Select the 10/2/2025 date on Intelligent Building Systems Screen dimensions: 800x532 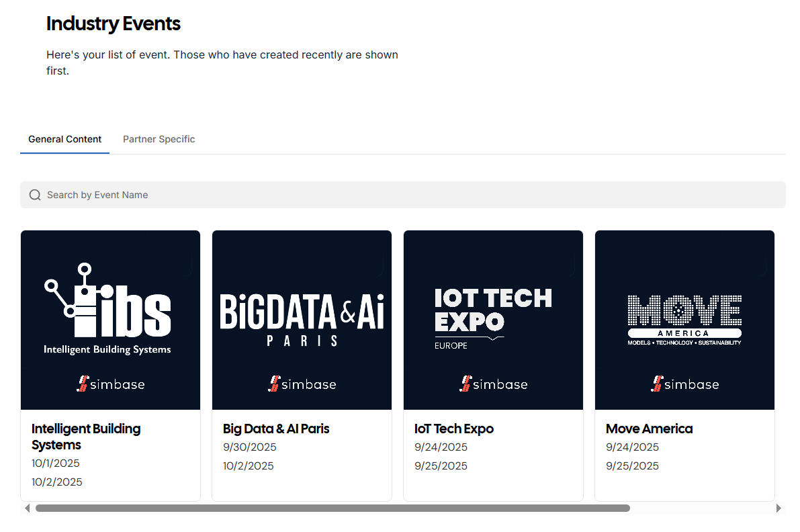pos(56,482)
